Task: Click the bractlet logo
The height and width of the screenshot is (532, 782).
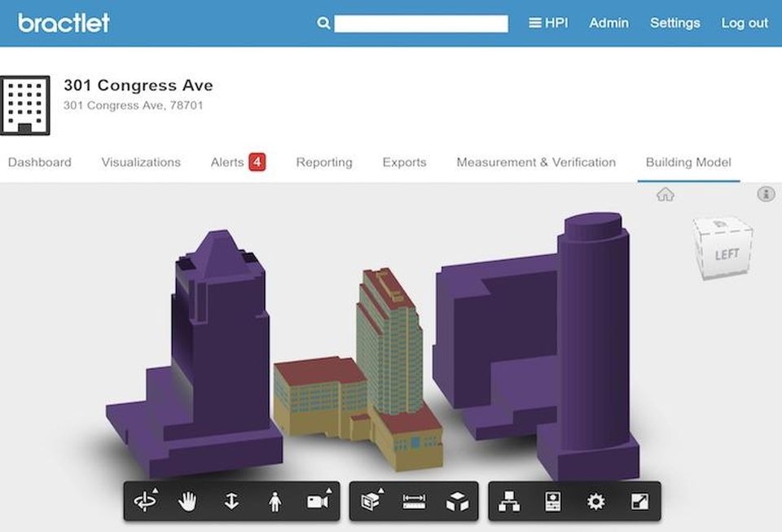Action: click(x=64, y=23)
